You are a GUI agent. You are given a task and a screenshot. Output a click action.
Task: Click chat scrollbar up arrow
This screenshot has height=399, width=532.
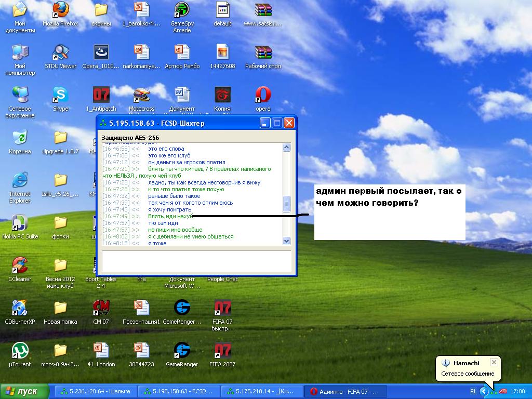click(x=287, y=147)
